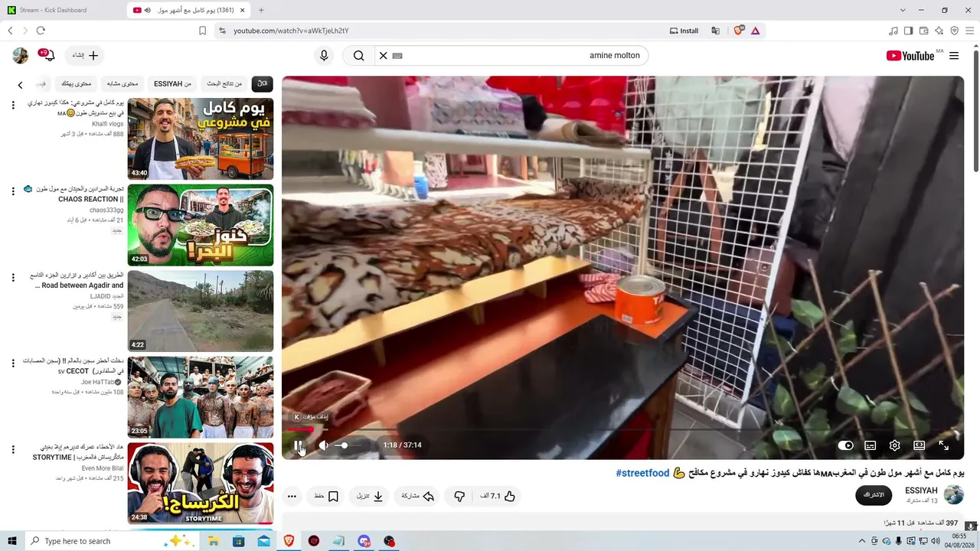Open options menu for CHAOS REACTION video

13,191
